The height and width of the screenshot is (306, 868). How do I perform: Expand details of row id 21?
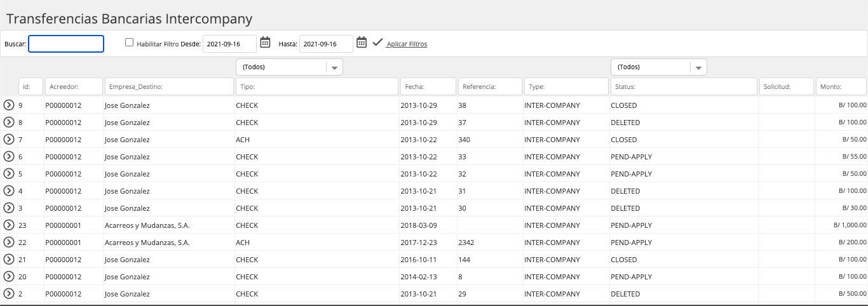(9, 259)
